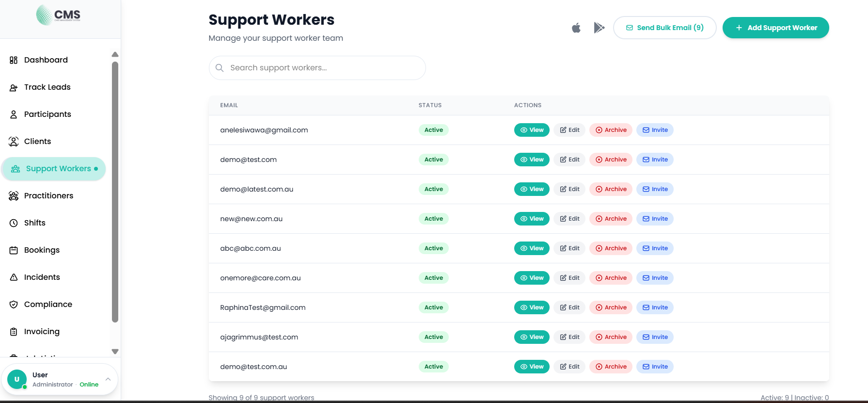Edit demo@latest.com.au worker
Image resolution: width=868 pixels, height=403 pixels.
click(x=569, y=189)
